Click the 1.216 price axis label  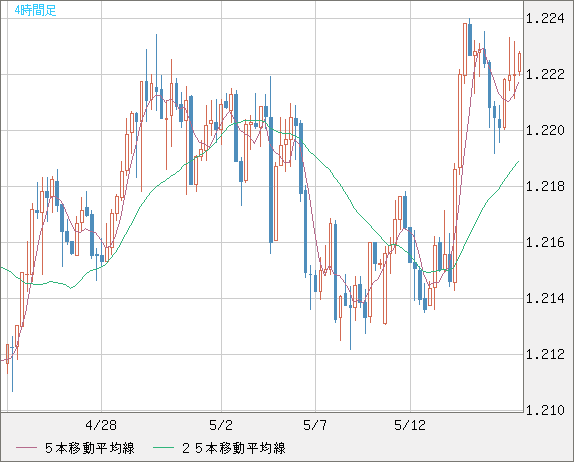[545, 242]
